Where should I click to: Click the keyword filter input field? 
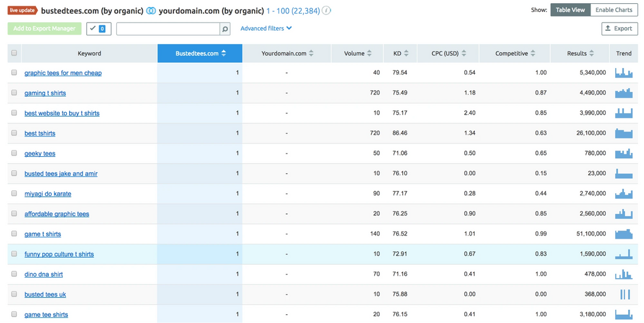(x=168, y=29)
